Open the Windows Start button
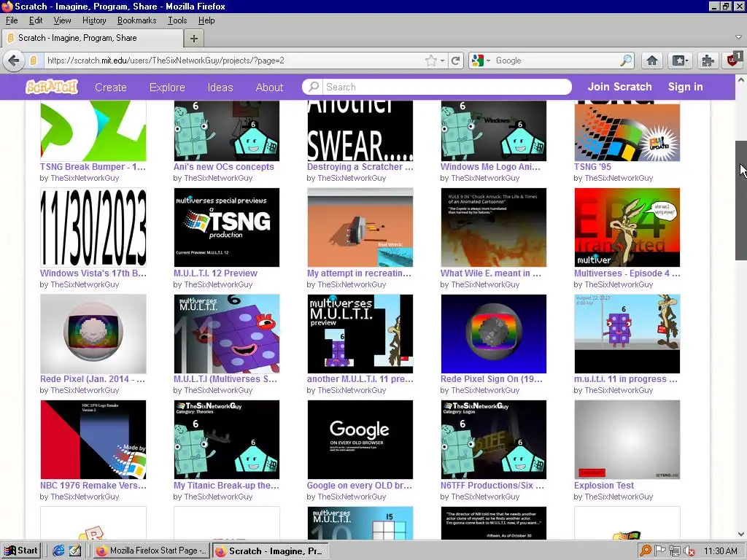 click(20, 551)
